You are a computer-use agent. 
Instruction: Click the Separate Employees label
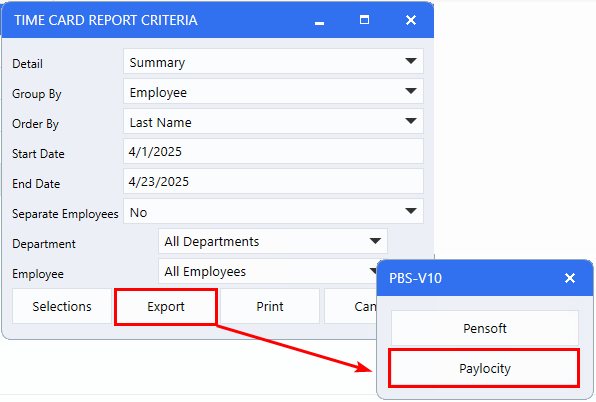[x=65, y=214]
